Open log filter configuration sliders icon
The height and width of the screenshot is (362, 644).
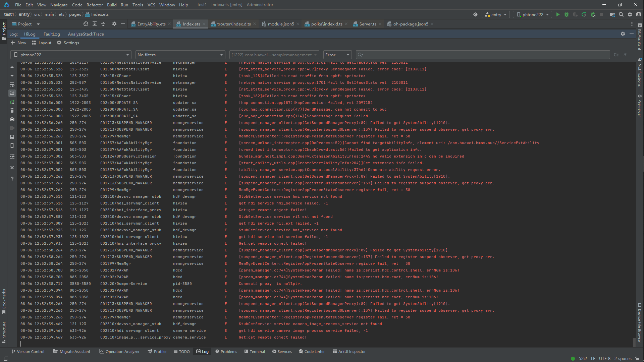pyautogui.click(x=12, y=157)
